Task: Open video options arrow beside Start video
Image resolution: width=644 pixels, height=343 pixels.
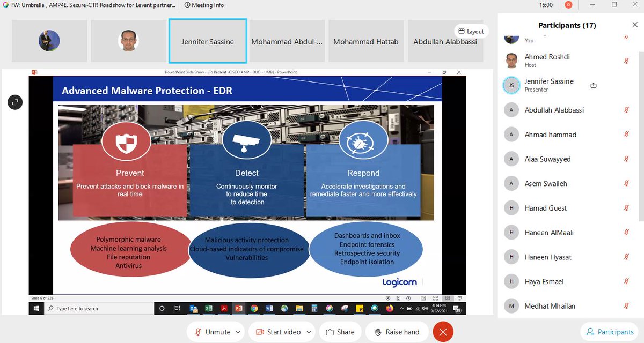Action: (x=309, y=332)
